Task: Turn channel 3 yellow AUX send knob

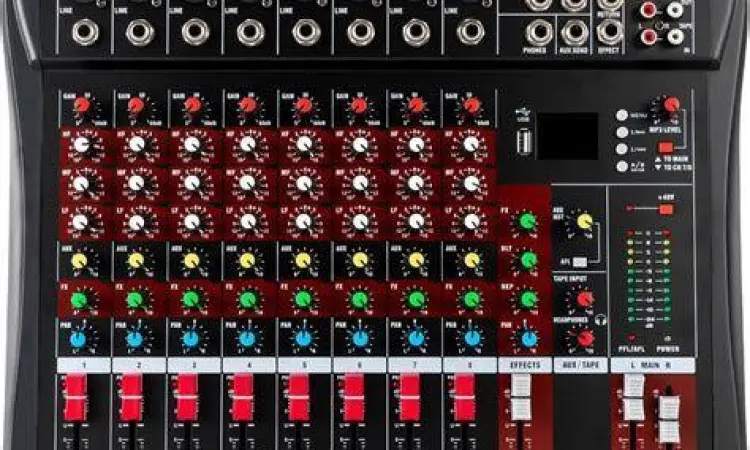Action: point(191,261)
